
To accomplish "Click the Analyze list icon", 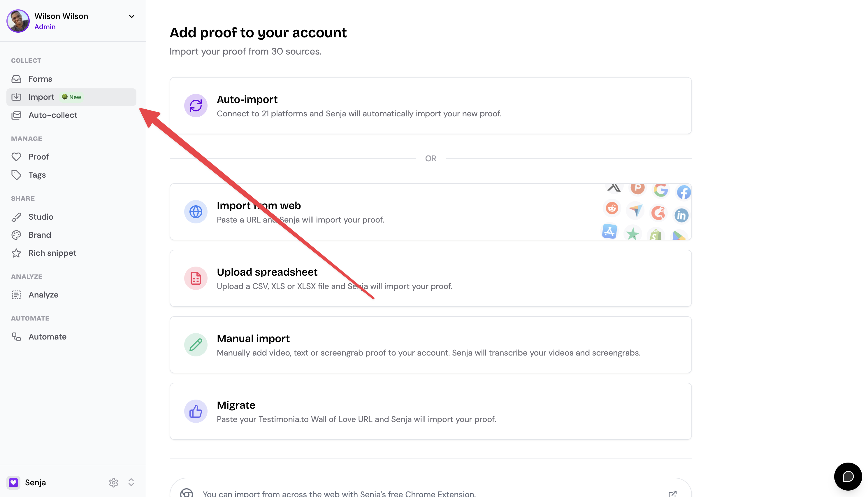I will [16, 295].
